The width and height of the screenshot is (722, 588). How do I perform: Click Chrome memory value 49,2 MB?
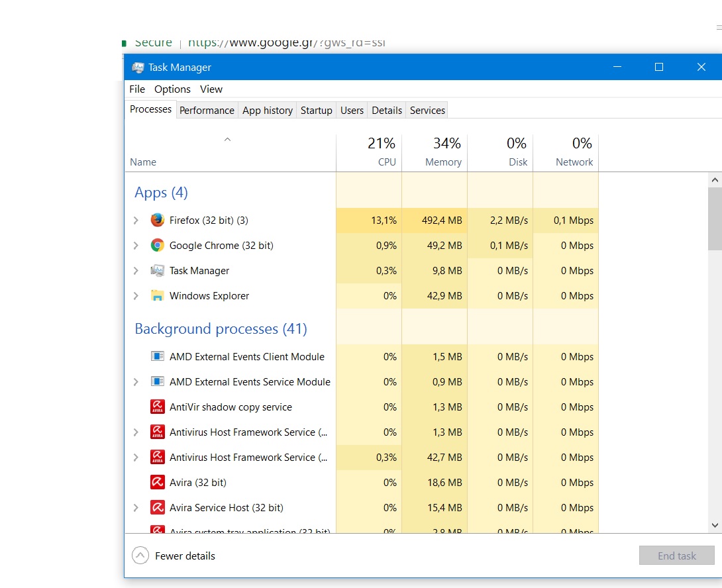pyautogui.click(x=444, y=246)
